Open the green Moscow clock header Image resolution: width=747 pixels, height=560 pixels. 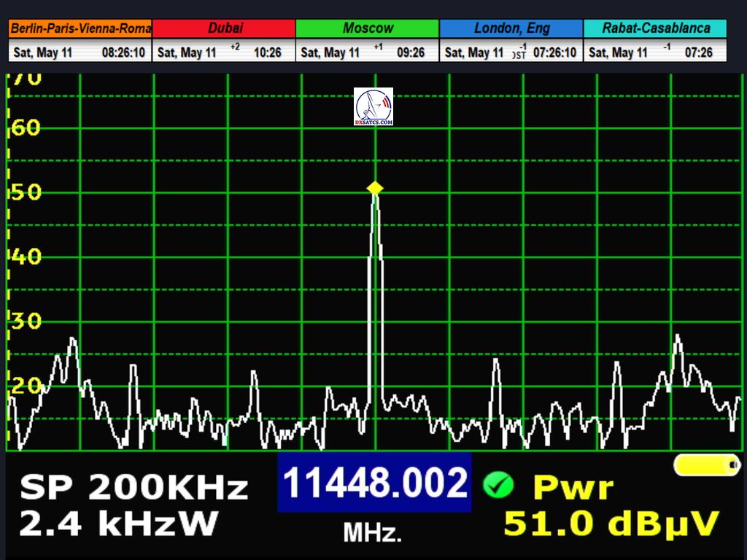368,28
